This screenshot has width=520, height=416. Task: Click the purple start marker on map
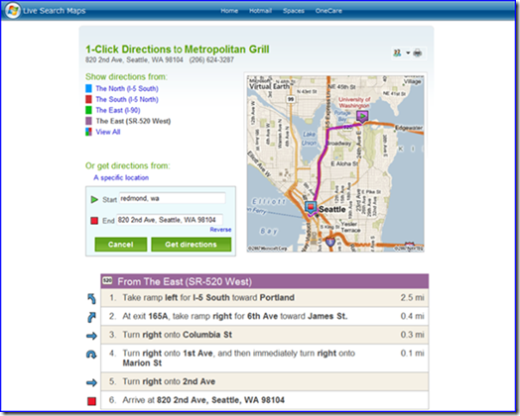[x=362, y=116]
